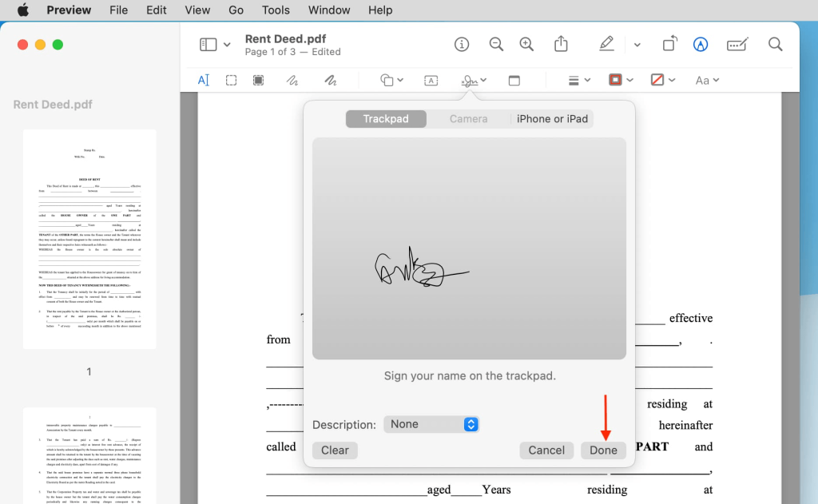Open the Description dropdown set to None
Image resolution: width=818 pixels, height=504 pixels.
pos(431,424)
